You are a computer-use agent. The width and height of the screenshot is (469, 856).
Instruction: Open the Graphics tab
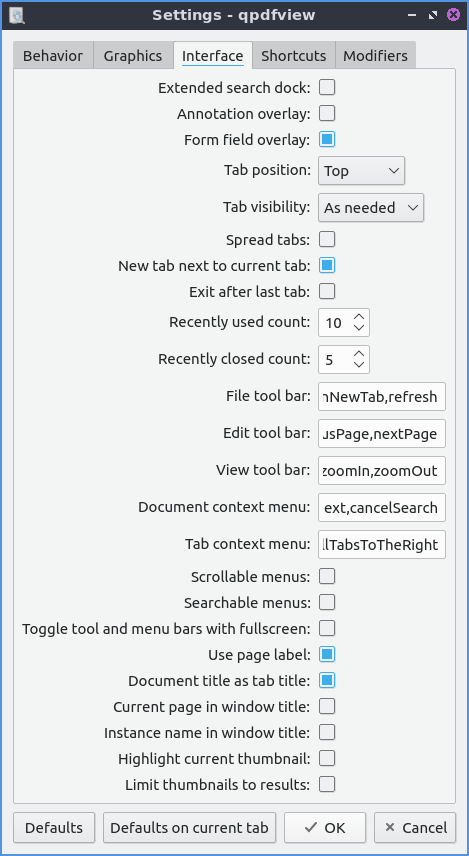pos(133,56)
